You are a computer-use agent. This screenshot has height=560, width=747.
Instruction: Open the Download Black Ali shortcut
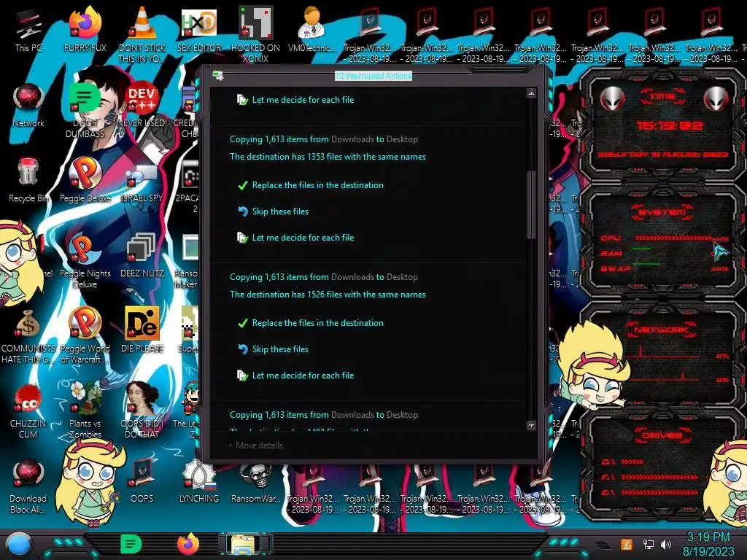tap(28, 486)
